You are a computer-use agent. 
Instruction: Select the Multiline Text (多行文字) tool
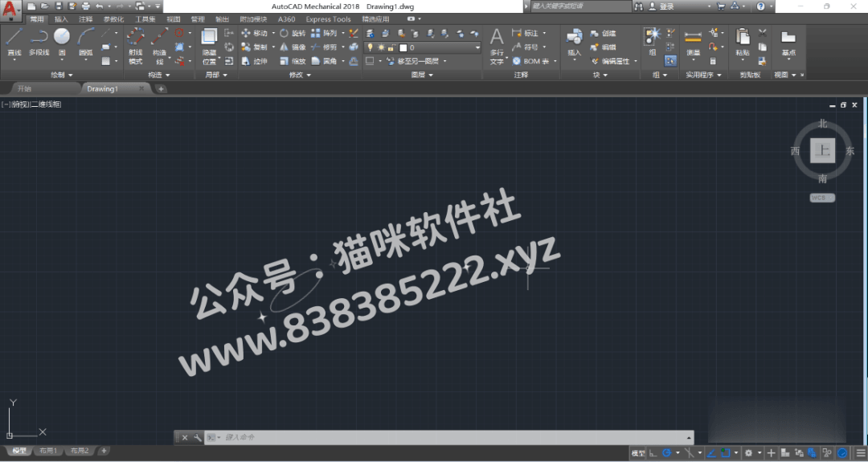(497, 47)
